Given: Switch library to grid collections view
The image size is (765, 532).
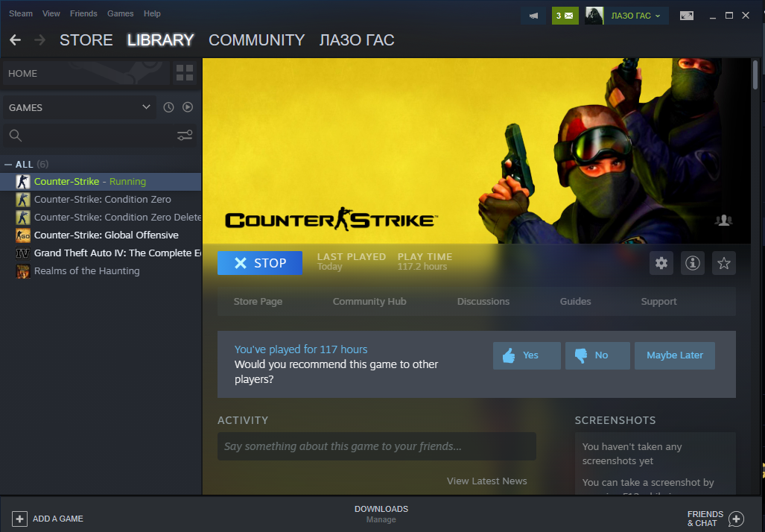Looking at the screenshot, I should click(x=184, y=73).
